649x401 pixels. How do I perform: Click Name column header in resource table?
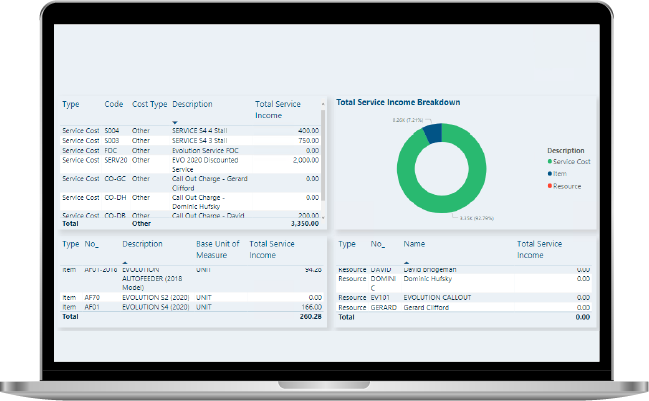(414, 244)
